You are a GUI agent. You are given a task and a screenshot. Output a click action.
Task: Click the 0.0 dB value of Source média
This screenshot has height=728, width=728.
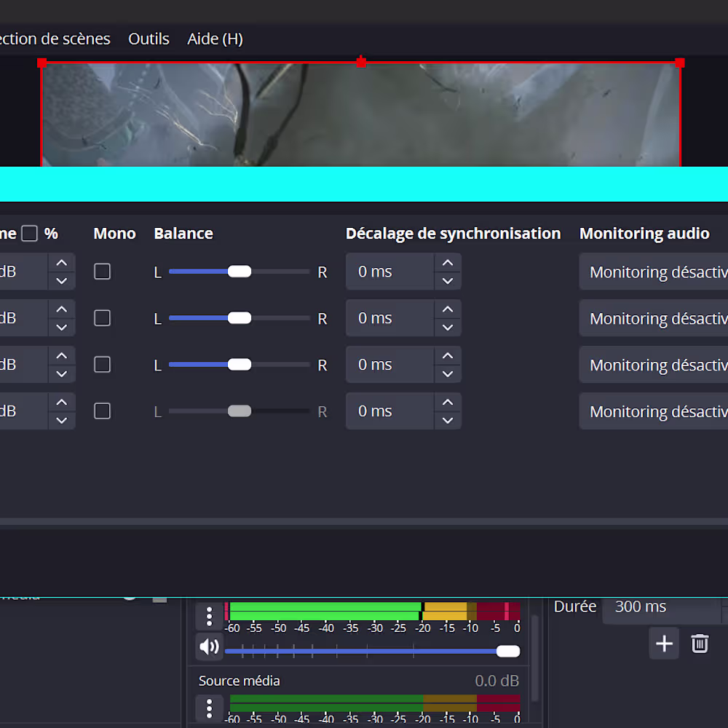(x=496, y=681)
